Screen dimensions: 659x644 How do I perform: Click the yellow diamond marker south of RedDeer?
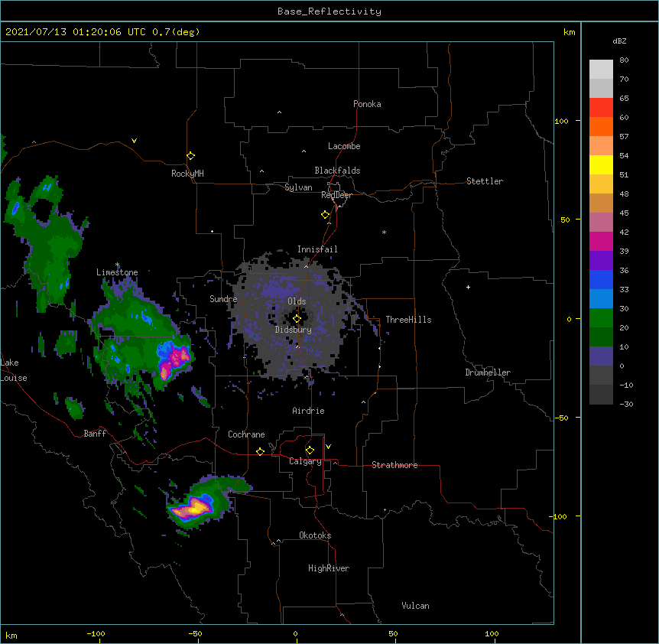(325, 215)
